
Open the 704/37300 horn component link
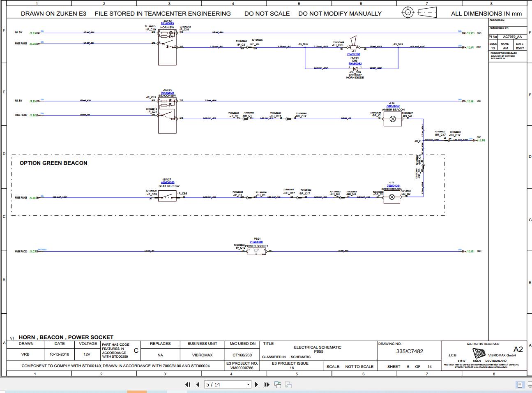point(354,54)
